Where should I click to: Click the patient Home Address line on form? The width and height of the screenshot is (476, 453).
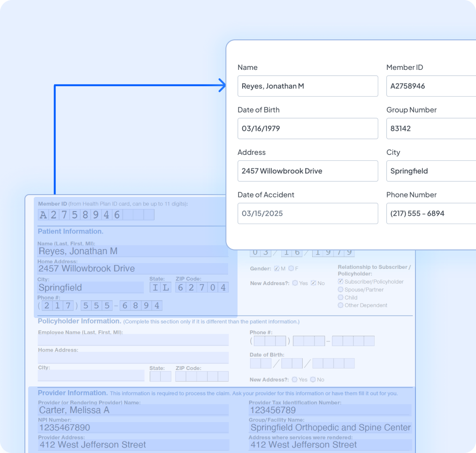[x=133, y=269]
